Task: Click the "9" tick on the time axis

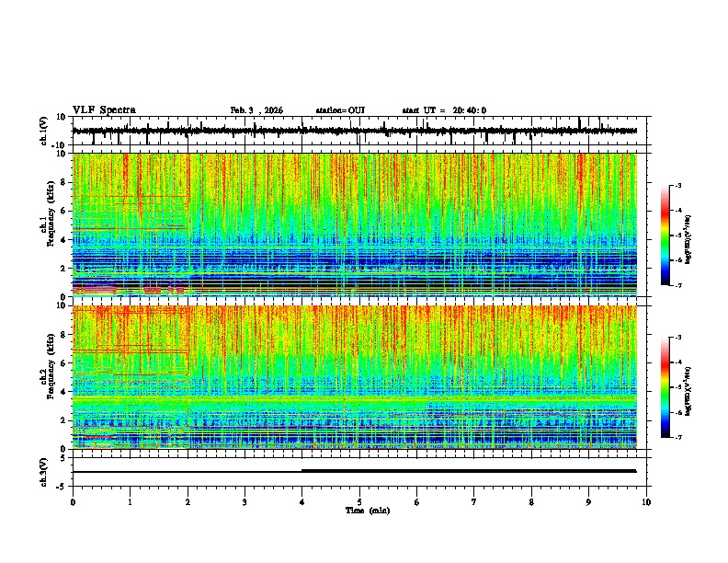Action: pyautogui.click(x=588, y=502)
